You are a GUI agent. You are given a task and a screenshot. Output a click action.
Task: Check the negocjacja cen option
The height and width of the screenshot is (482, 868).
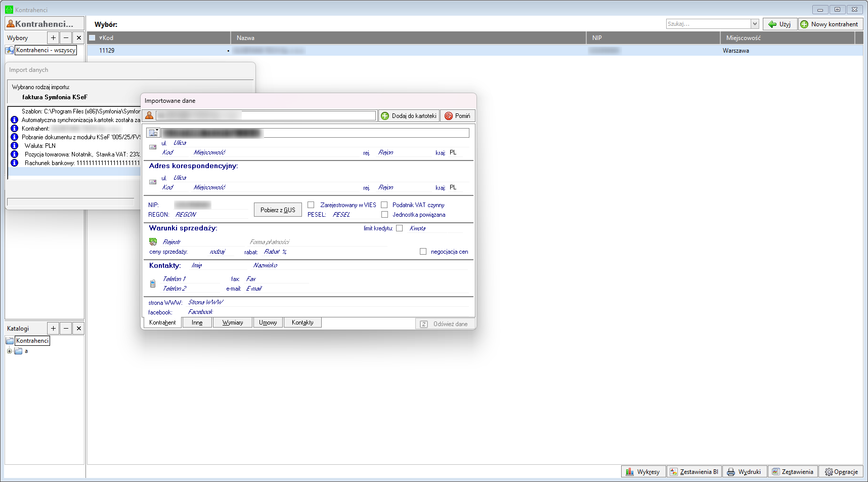point(423,252)
